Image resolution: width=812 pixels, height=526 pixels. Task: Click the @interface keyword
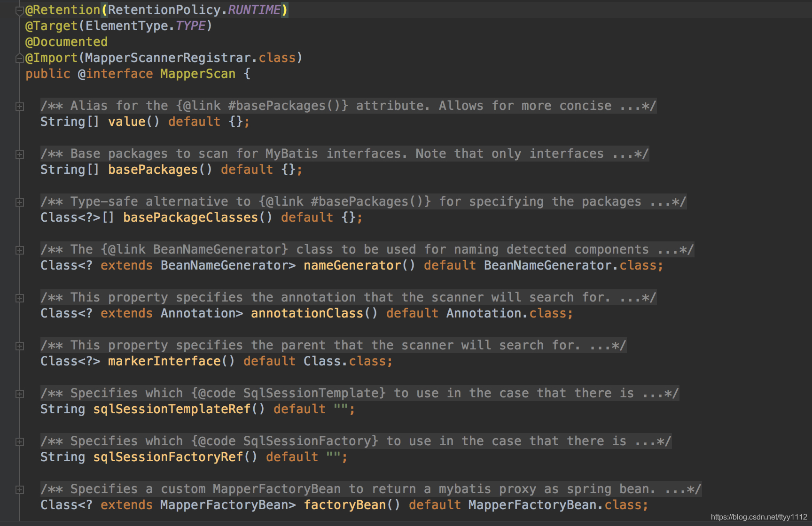(x=115, y=74)
